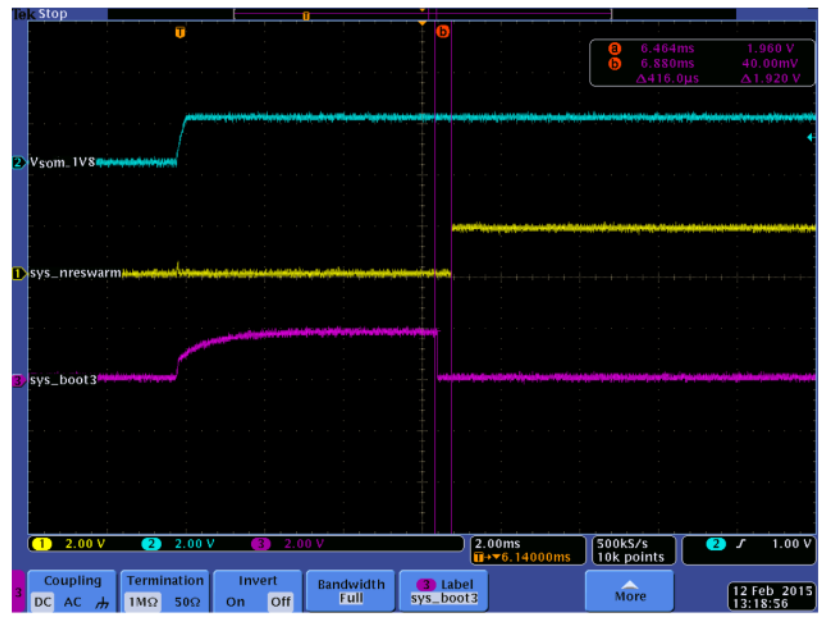Turn Invert Off
The width and height of the screenshot is (825, 619).
[280, 602]
